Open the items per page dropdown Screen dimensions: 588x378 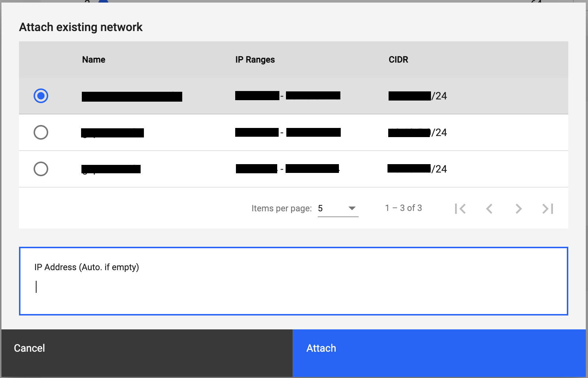click(x=338, y=208)
